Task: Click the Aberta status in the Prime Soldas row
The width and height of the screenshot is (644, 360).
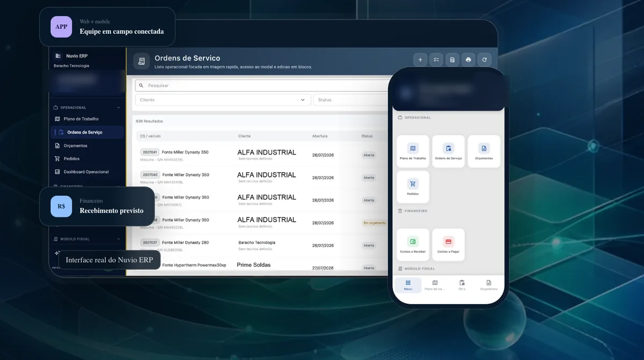Action: [x=369, y=268]
